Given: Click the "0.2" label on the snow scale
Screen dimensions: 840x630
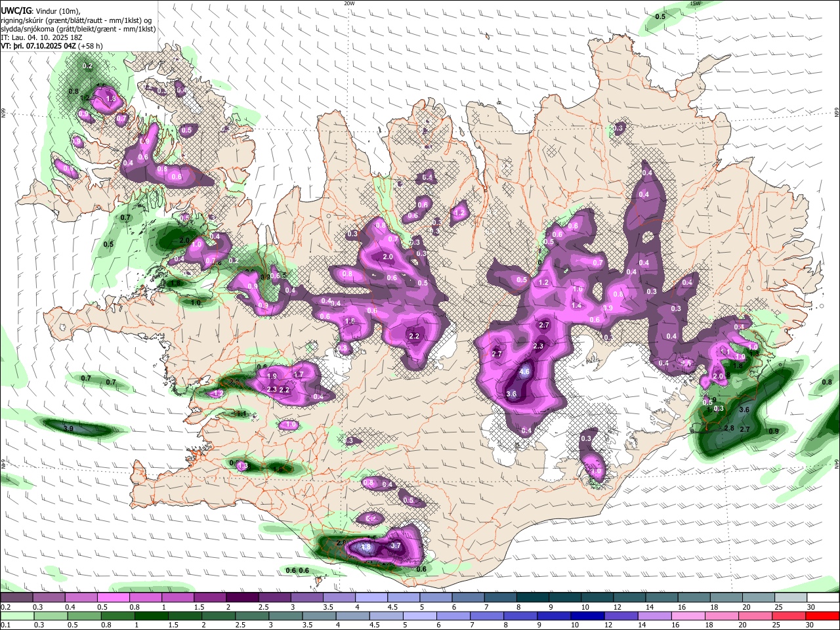Looking at the screenshot, I should point(5,607).
